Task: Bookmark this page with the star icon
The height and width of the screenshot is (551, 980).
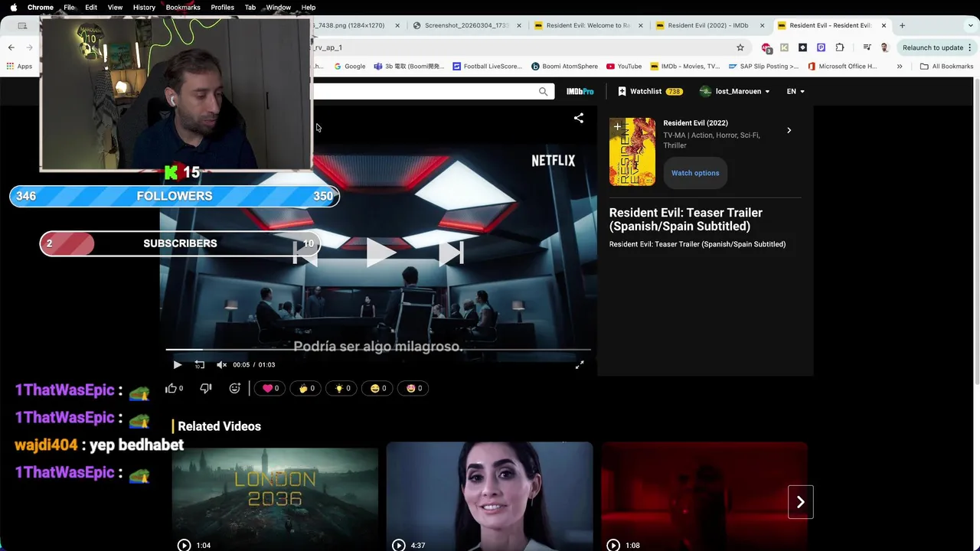Action: coord(740,47)
